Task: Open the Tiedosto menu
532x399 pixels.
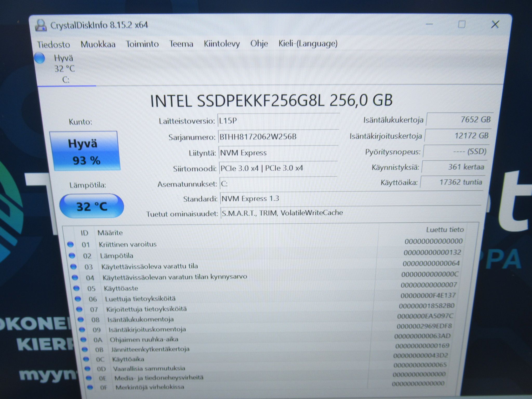Action: click(x=54, y=44)
